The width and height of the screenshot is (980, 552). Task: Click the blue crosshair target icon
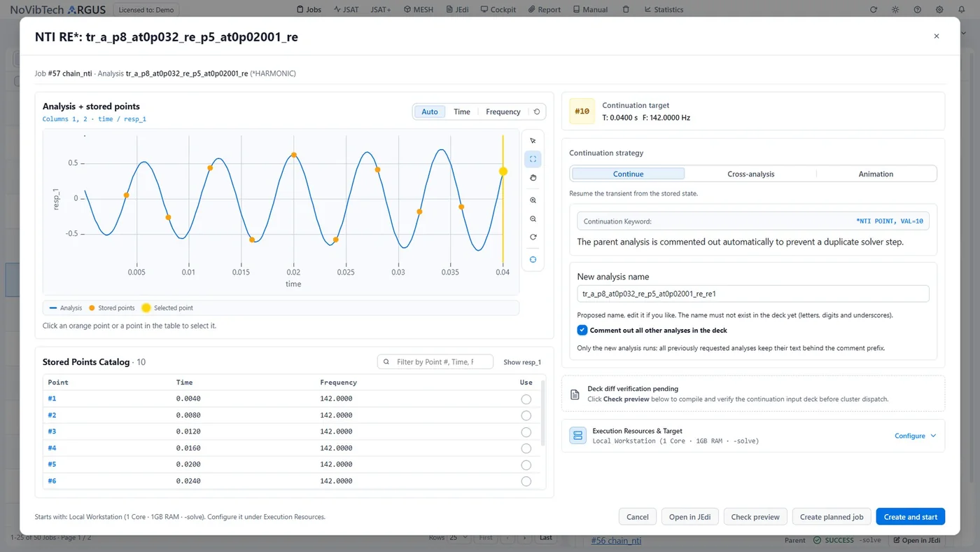[533, 259]
